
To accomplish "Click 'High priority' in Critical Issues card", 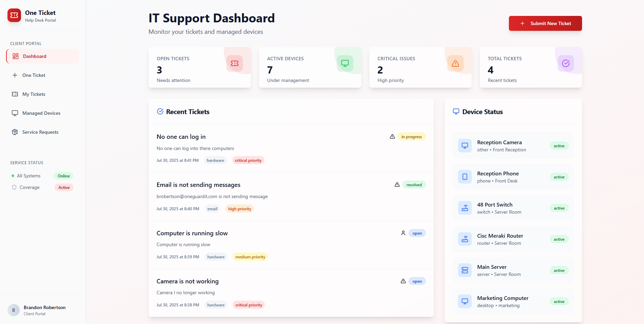I will tap(390, 80).
